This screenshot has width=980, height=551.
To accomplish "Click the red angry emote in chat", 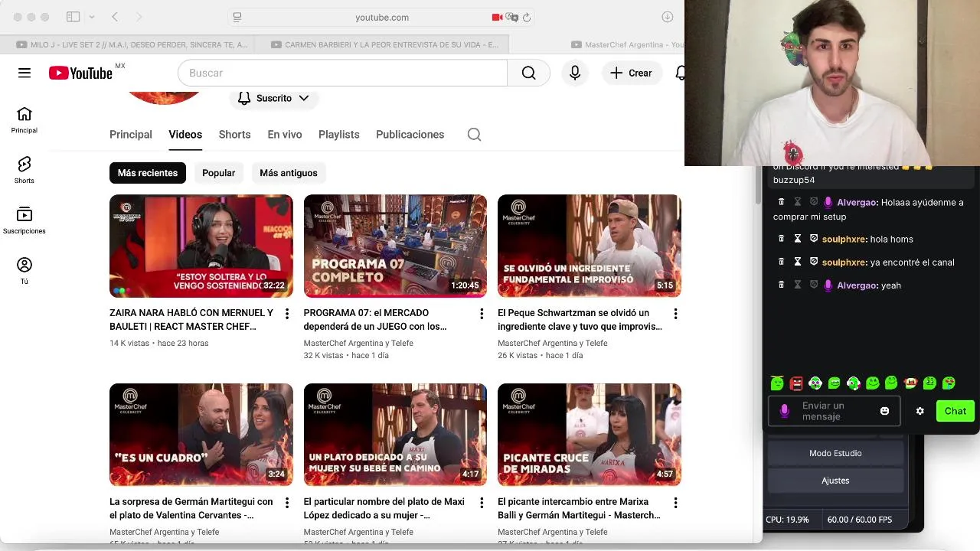I will (x=796, y=383).
